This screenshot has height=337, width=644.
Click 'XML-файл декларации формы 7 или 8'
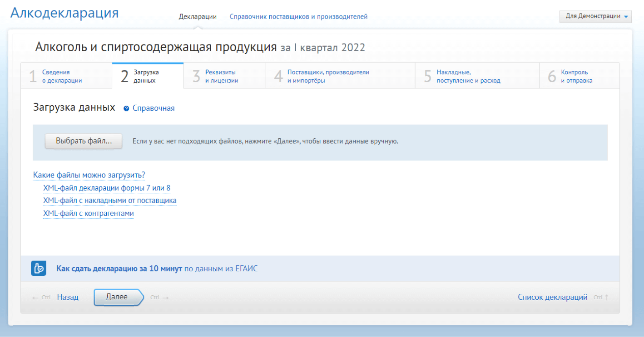coord(107,188)
